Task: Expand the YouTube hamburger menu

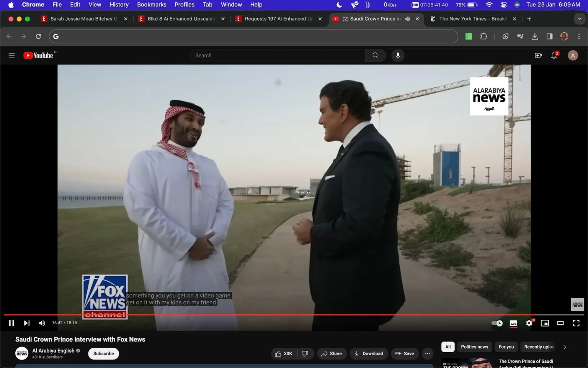Action: pyautogui.click(x=11, y=55)
